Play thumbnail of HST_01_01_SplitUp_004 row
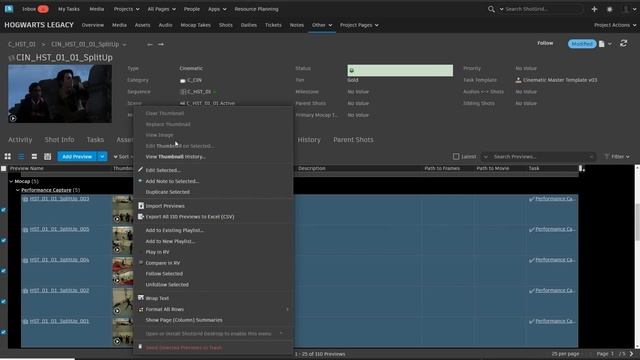The height and width of the screenshot is (360, 640). (x=117, y=280)
